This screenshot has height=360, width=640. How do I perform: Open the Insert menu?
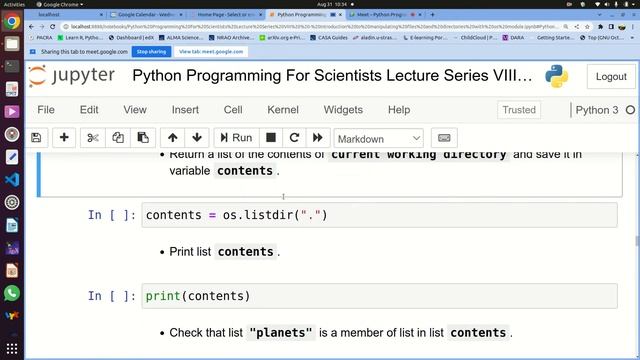click(x=185, y=110)
